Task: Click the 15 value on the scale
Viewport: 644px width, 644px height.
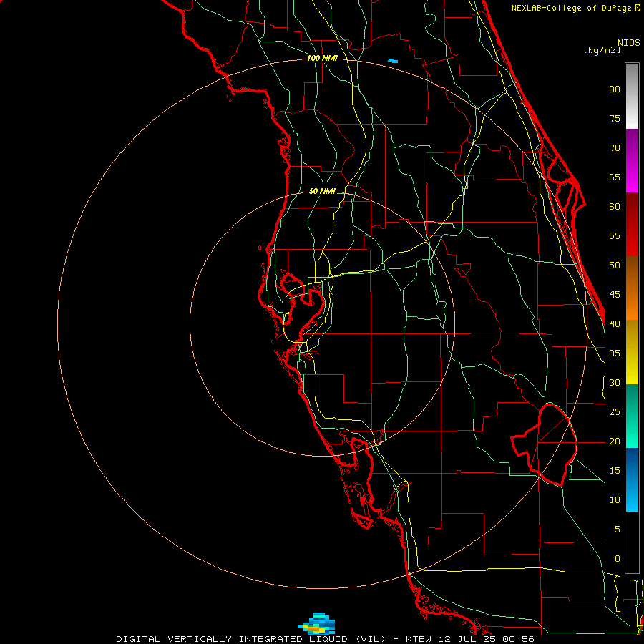Action: (615, 470)
